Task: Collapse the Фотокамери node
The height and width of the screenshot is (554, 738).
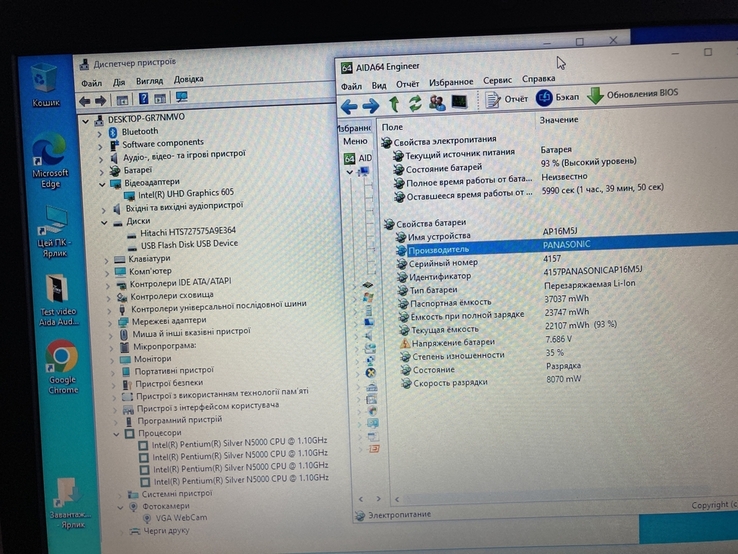Action: pos(120,508)
